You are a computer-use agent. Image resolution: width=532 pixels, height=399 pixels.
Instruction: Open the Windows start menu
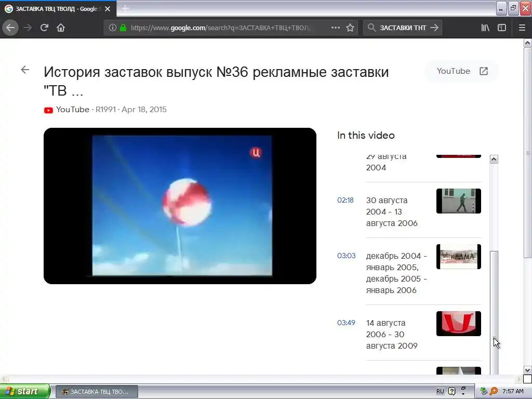point(25,391)
